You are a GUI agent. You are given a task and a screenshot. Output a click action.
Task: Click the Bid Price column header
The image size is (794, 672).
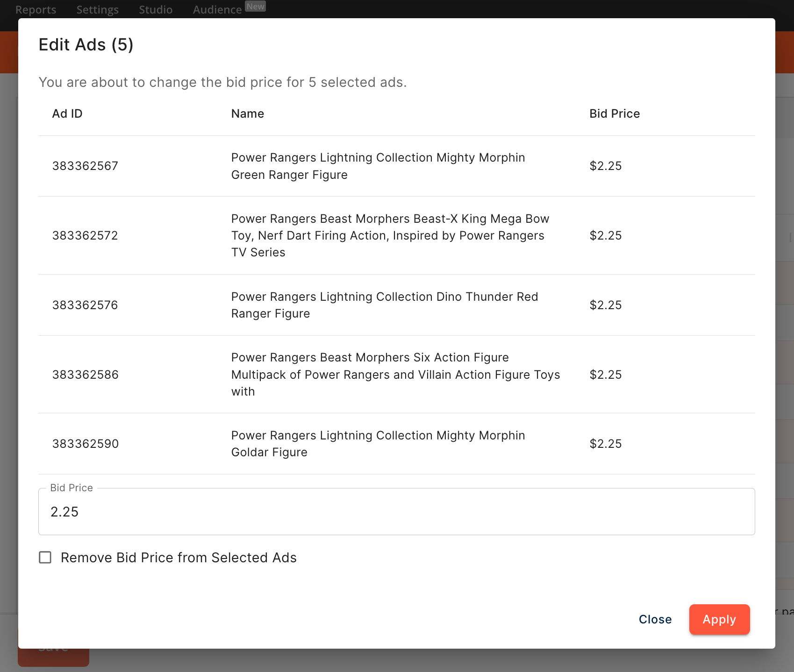[615, 113]
